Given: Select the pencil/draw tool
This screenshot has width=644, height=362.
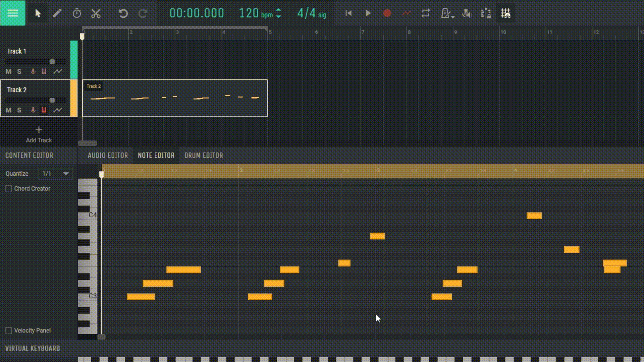Looking at the screenshot, I should pyautogui.click(x=57, y=13).
